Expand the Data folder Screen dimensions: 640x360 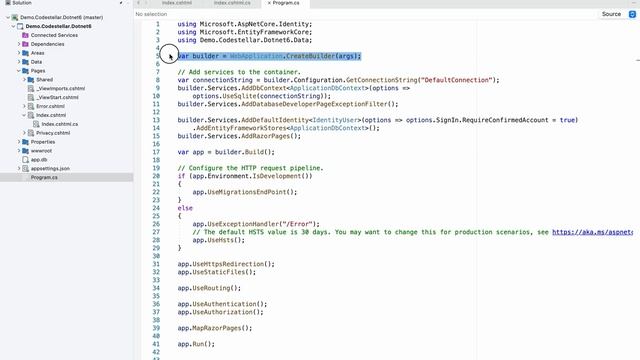19,62
